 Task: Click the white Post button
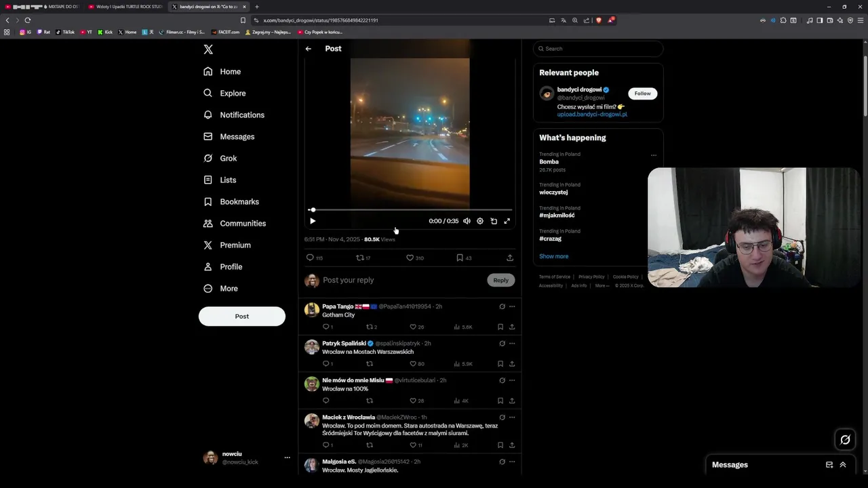[x=242, y=317]
